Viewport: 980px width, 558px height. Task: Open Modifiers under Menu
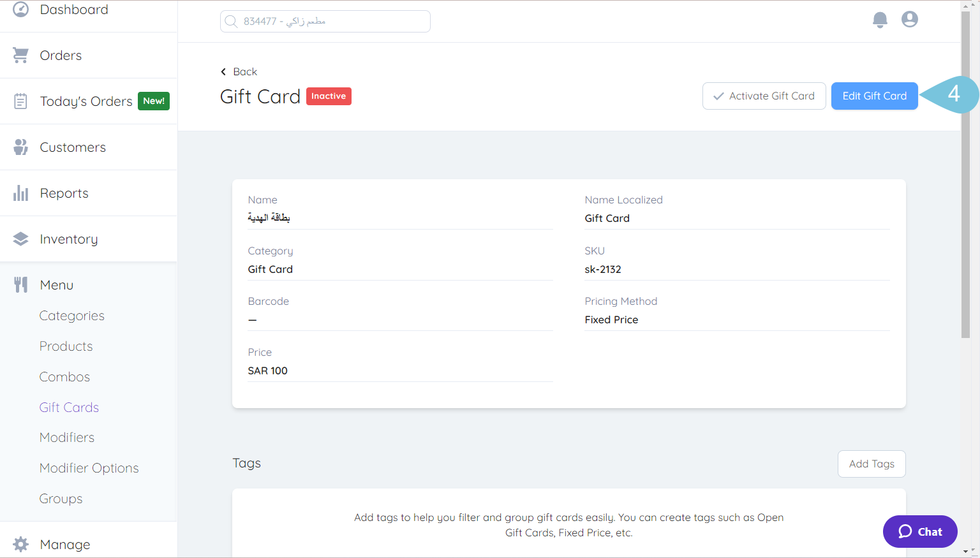click(66, 437)
